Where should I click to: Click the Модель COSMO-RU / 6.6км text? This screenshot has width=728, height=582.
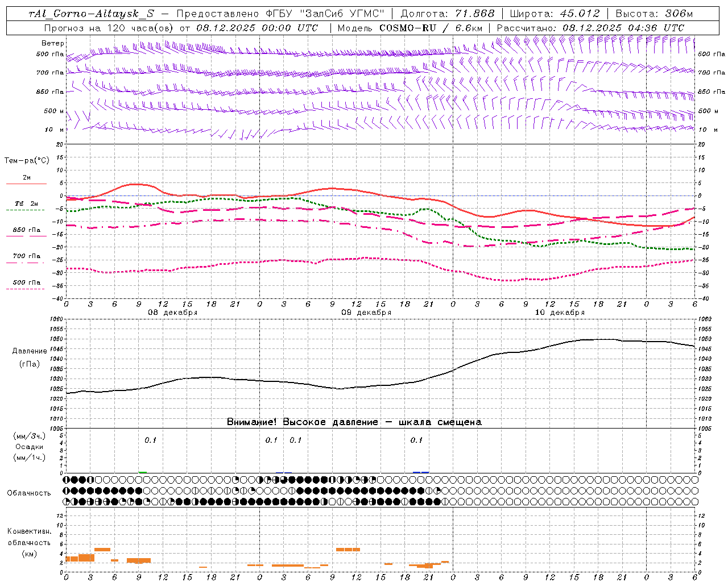click(409, 28)
